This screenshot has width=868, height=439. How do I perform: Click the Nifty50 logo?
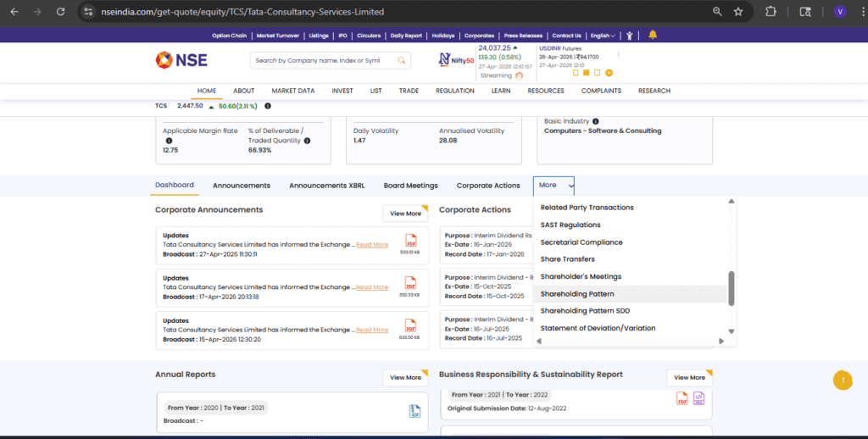click(455, 60)
